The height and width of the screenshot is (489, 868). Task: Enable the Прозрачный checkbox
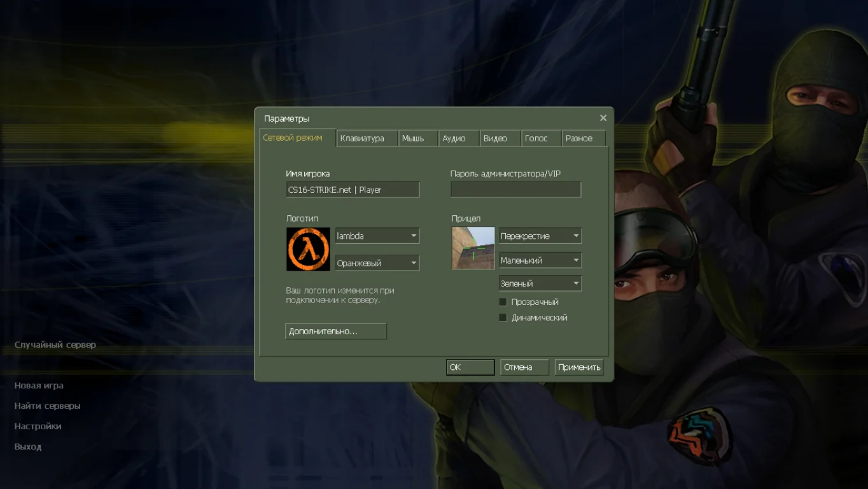pyautogui.click(x=503, y=302)
